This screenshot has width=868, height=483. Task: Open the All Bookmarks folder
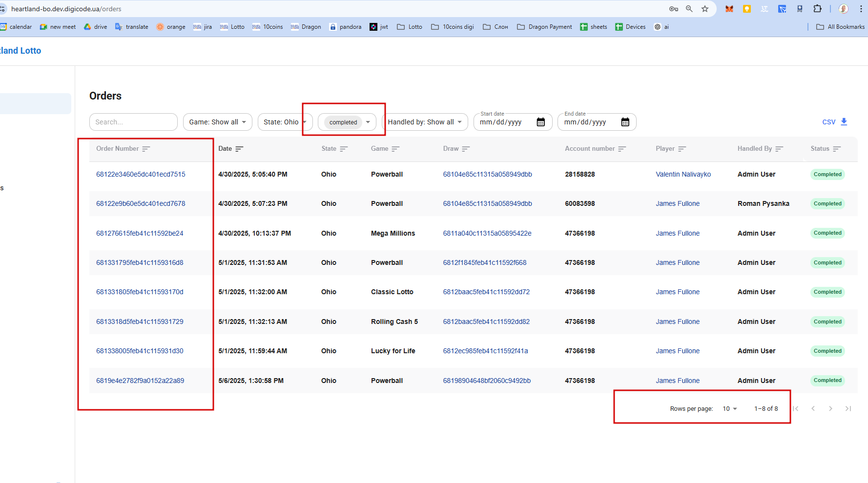coord(840,27)
